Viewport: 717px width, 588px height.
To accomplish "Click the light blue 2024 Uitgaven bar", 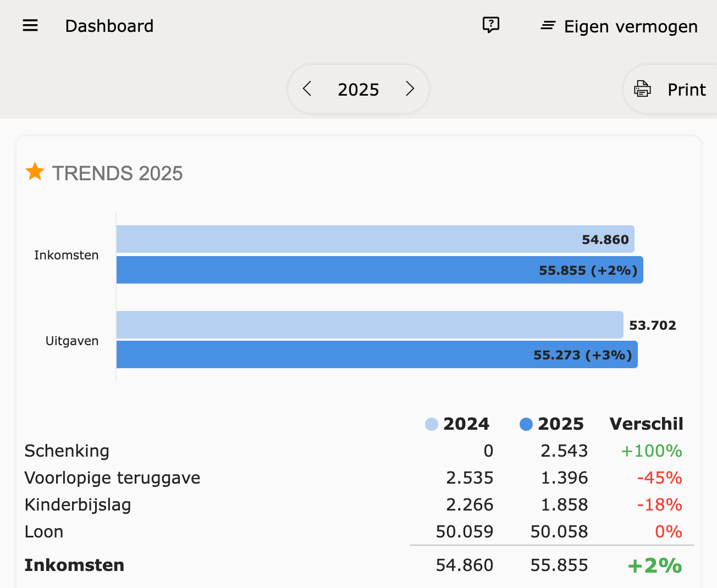I will pos(369,325).
